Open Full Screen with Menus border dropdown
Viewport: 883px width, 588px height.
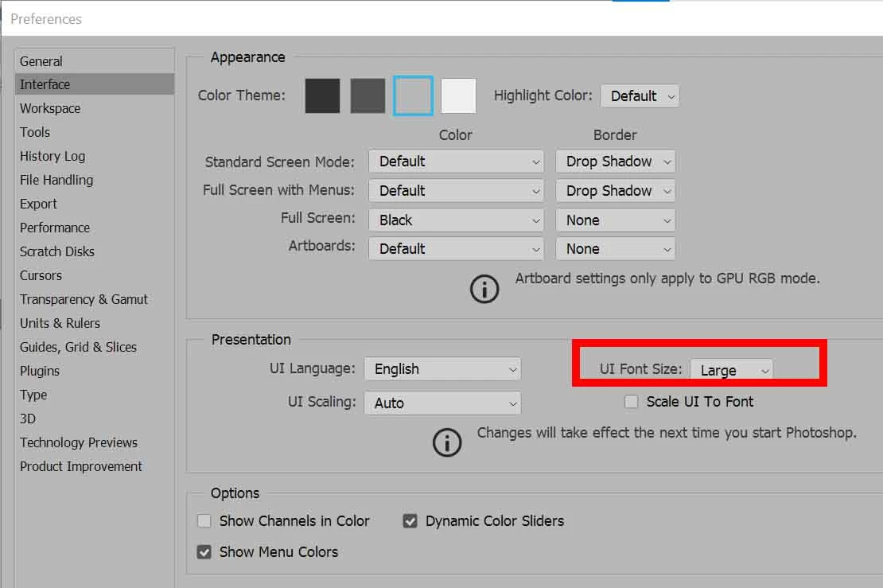pyautogui.click(x=616, y=191)
